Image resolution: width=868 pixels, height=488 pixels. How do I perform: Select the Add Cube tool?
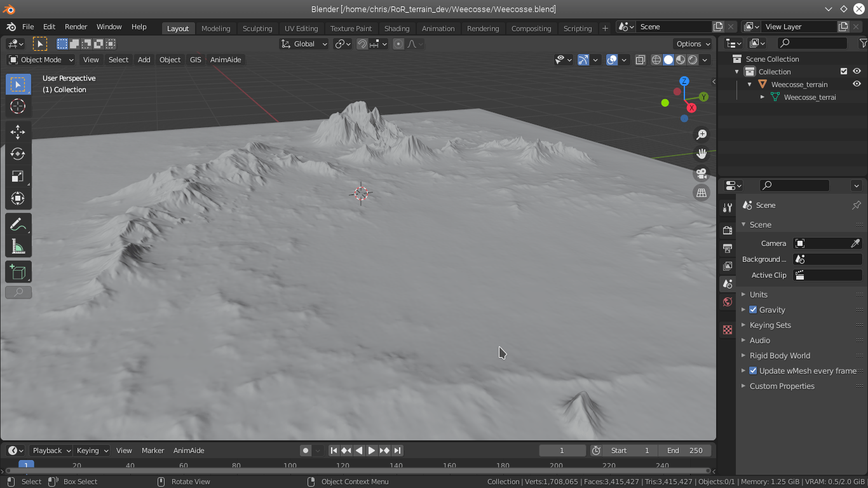[x=18, y=271]
